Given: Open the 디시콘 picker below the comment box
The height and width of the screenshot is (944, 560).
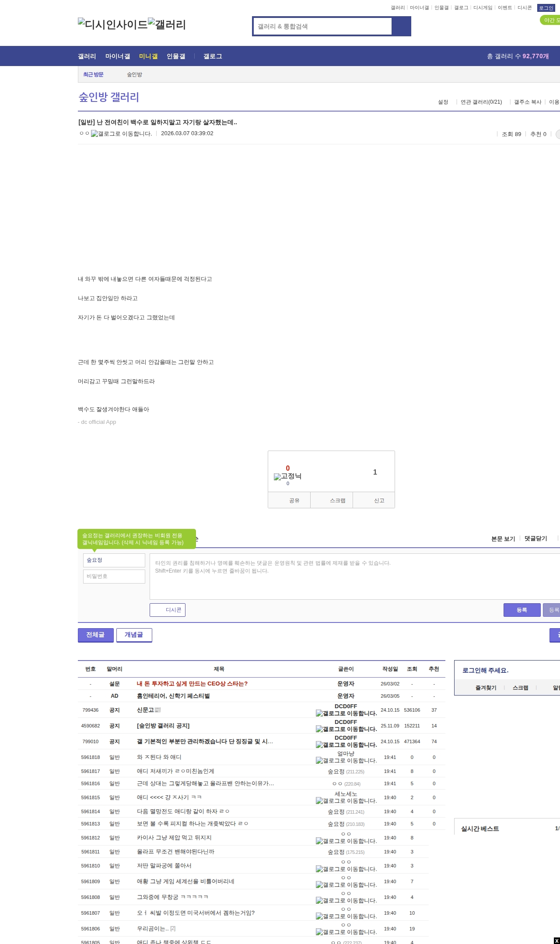Looking at the screenshot, I should (x=168, y=610).
